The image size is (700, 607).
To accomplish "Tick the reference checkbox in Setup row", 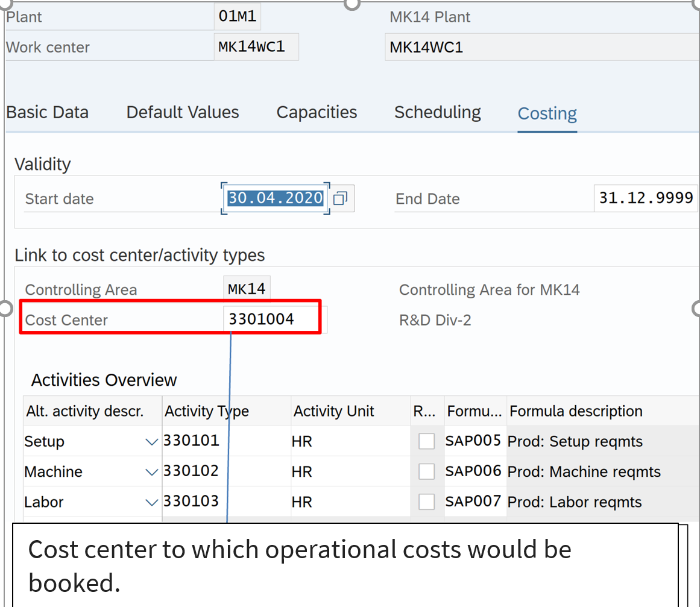I will click(x=426, y=441).
